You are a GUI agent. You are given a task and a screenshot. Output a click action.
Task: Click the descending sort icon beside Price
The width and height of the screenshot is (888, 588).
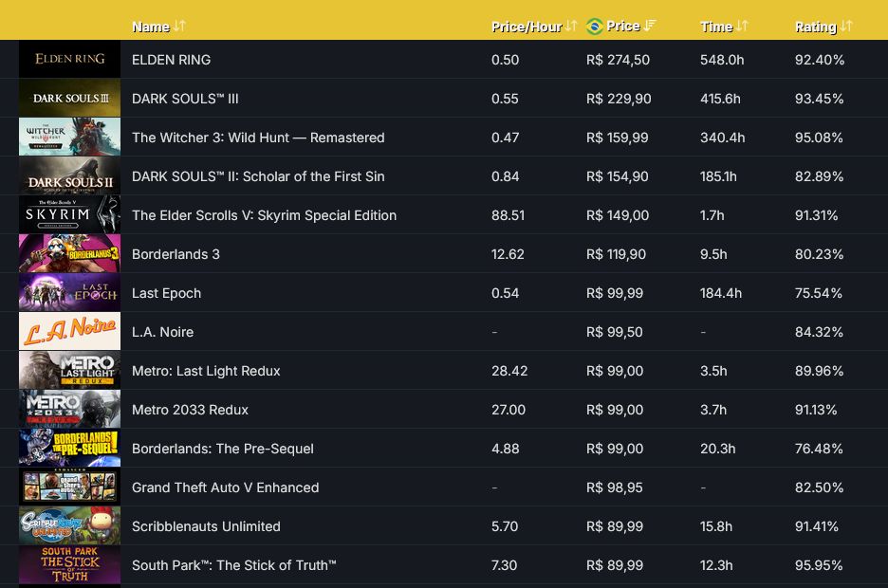coord(650,26)
